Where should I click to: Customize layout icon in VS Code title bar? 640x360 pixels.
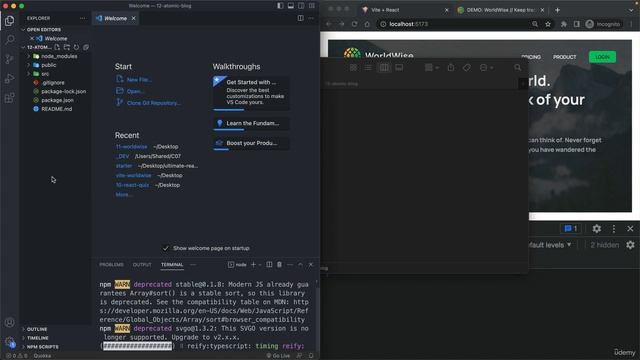(312, 6)
